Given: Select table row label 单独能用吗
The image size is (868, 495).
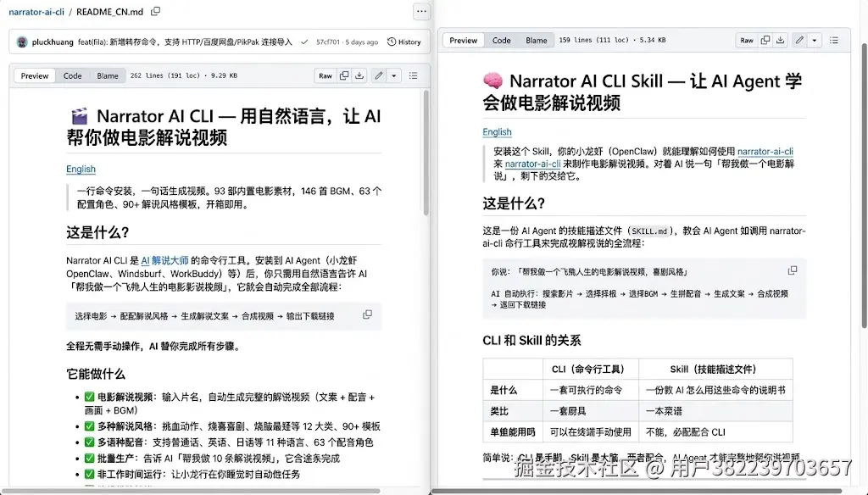Looking at the screenshot, I should tap(513, 432).
